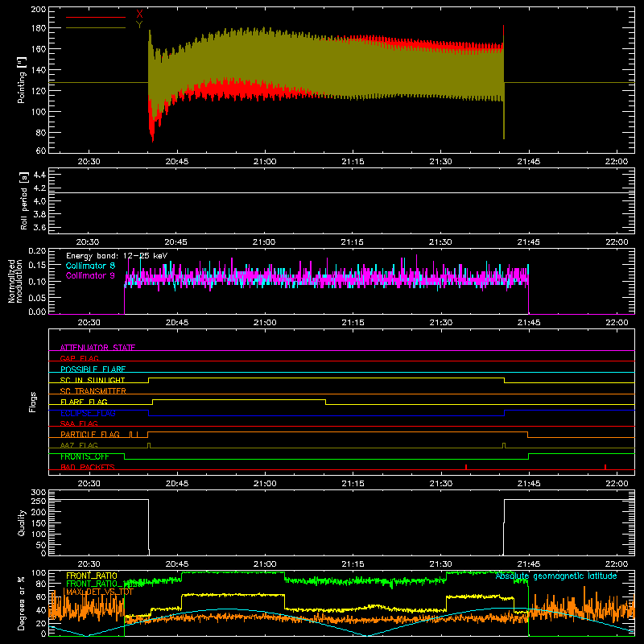Click the Flags axis title

point(33,402)
